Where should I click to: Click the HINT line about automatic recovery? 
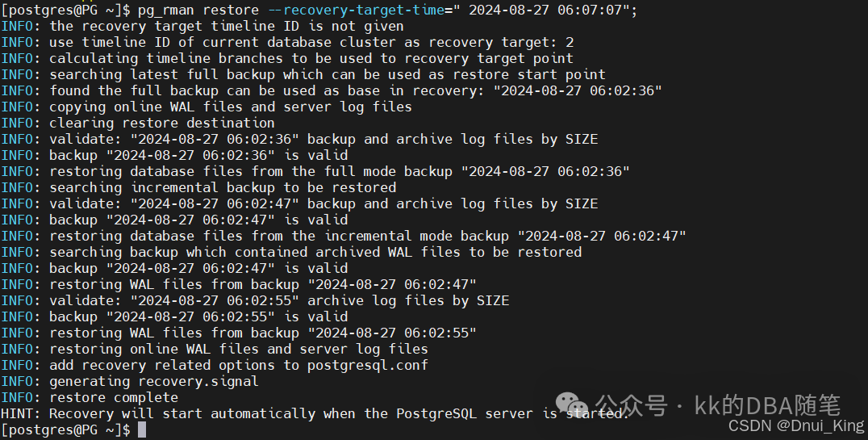pos(315,413)
